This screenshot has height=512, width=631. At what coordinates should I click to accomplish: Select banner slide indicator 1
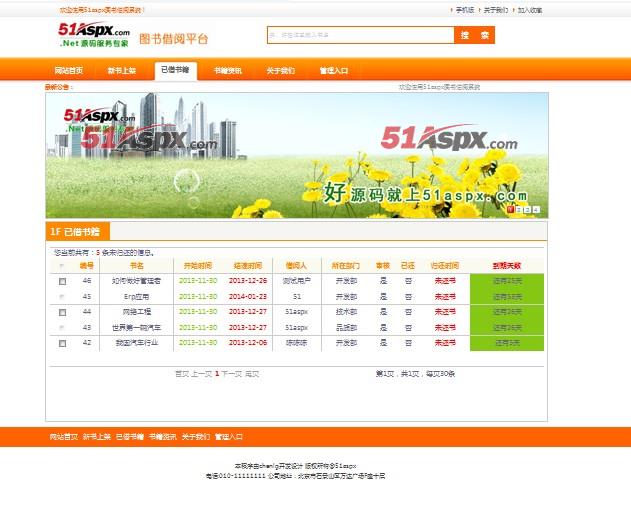click(x=510, y=209)
